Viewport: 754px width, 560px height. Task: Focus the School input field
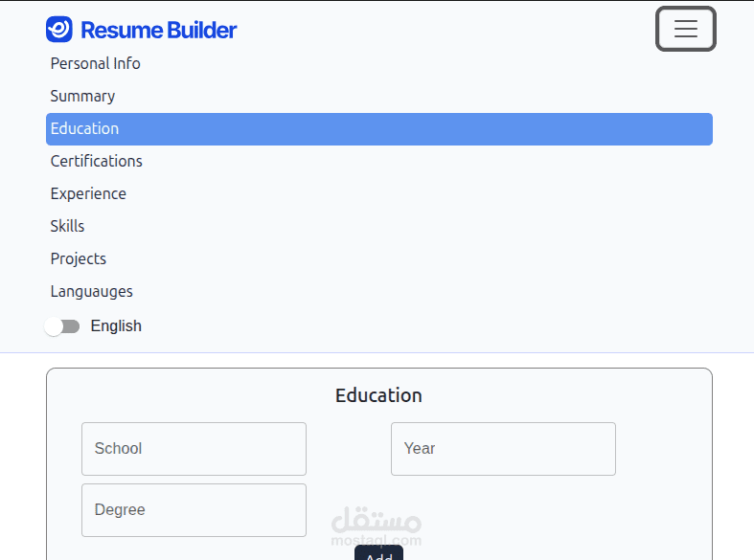194,449
